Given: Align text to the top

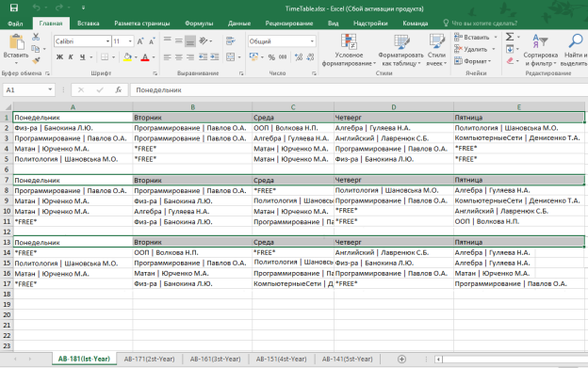Looking at the screenshot, I should [x=167, y=40].
